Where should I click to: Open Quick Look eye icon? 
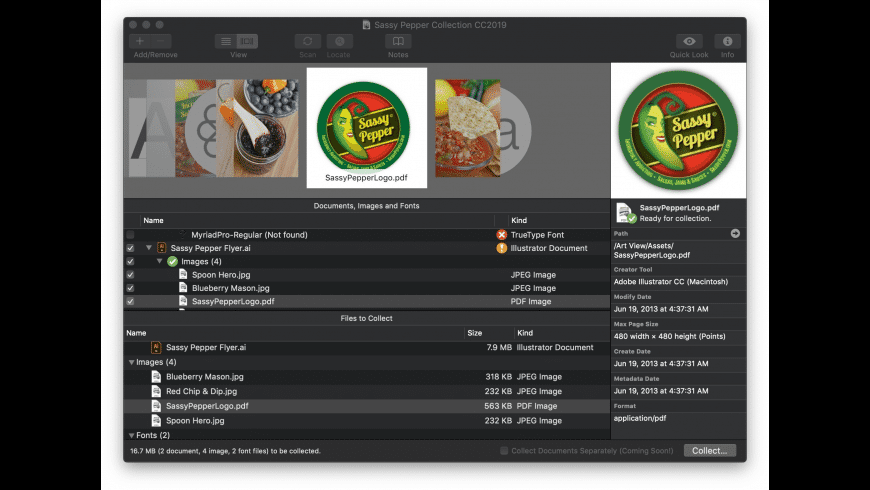pos(689,41)
